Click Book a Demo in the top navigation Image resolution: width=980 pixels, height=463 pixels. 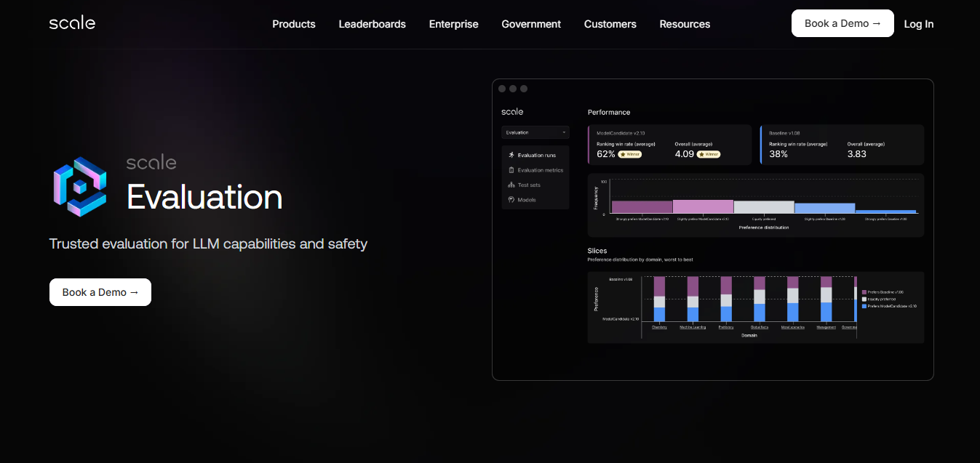[x=842, y=23]
